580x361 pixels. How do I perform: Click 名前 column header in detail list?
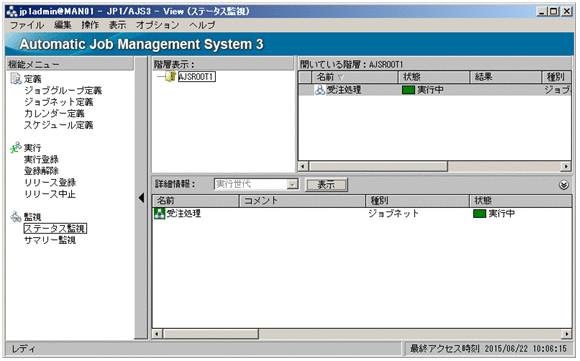(x=195, y=200)
